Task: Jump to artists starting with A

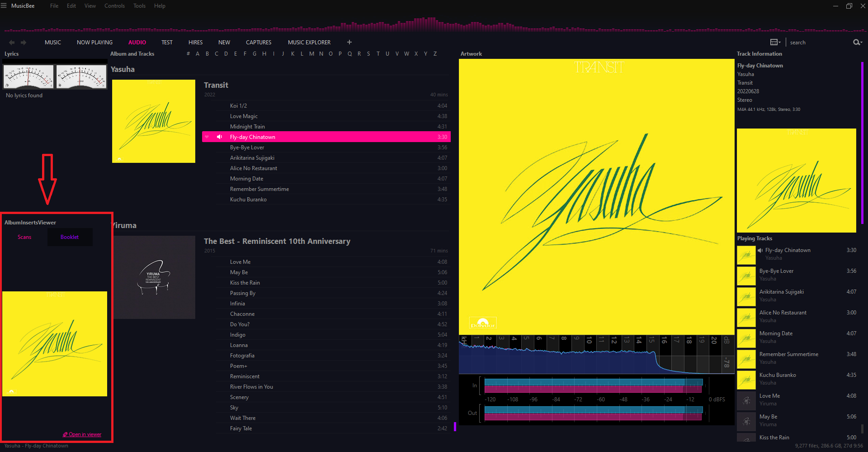Action: [198, 54]
